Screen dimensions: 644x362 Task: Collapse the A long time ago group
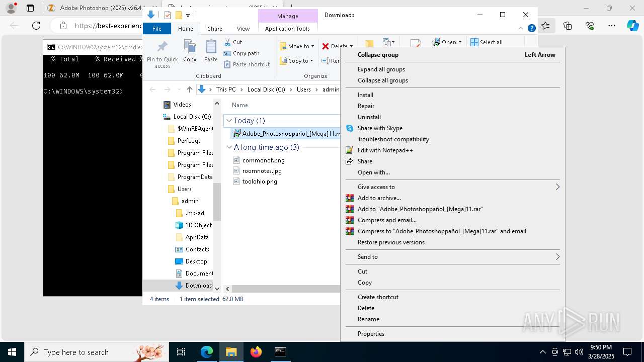coord(229,147)
